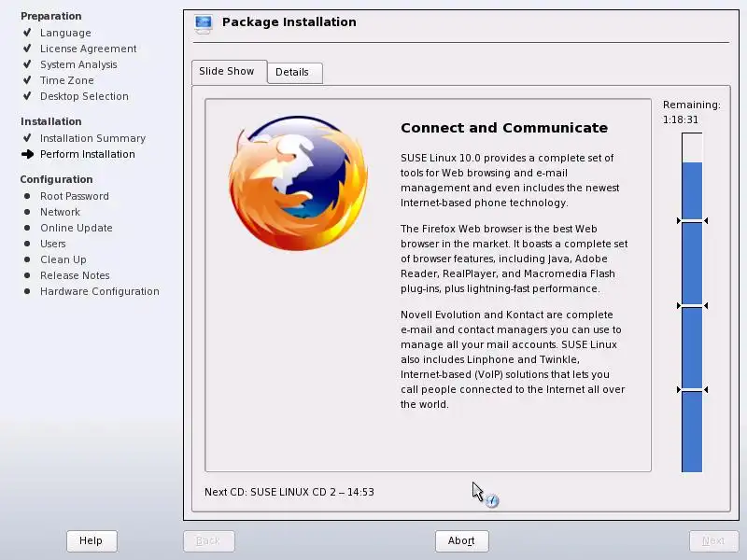This screenshot has width=747, height=560.
Task: Click the Perform Installation step label
Action: click(x=88, y=154)
